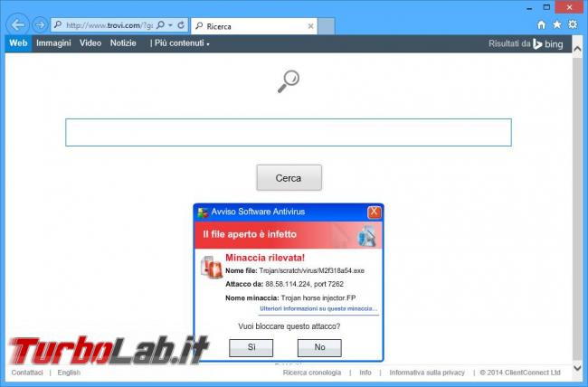Open Informativa sulla privacy link
The height and width of the screenshot is (387, 588).
(427, 373)
